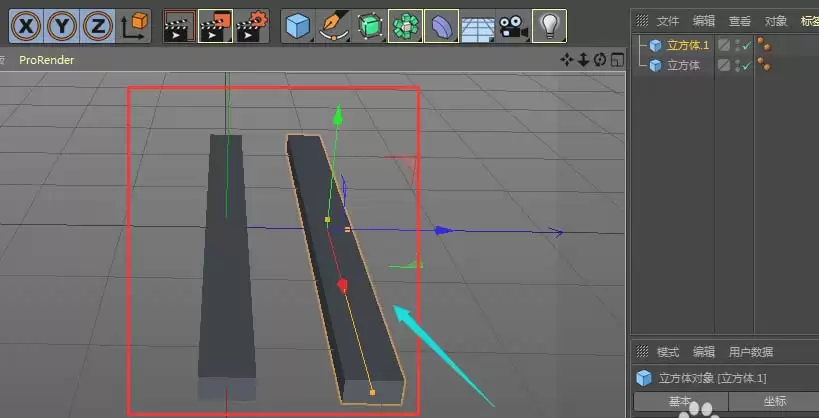Viewport: 819px width, 418px height.
Task: Open the 编辑 menu in Attribute Manager
Action: pyautogui.click(x=704, y=352)
